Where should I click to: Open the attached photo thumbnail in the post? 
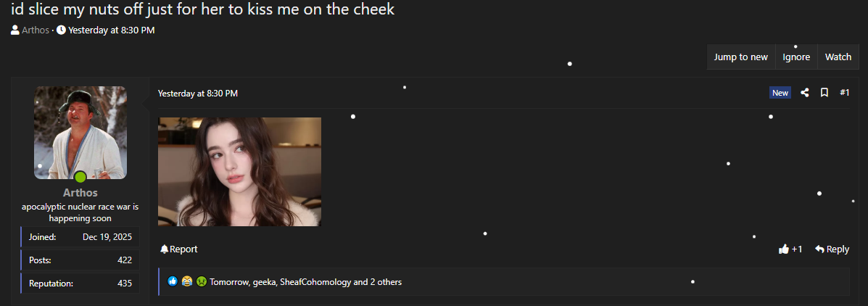[x=239, y=172]
